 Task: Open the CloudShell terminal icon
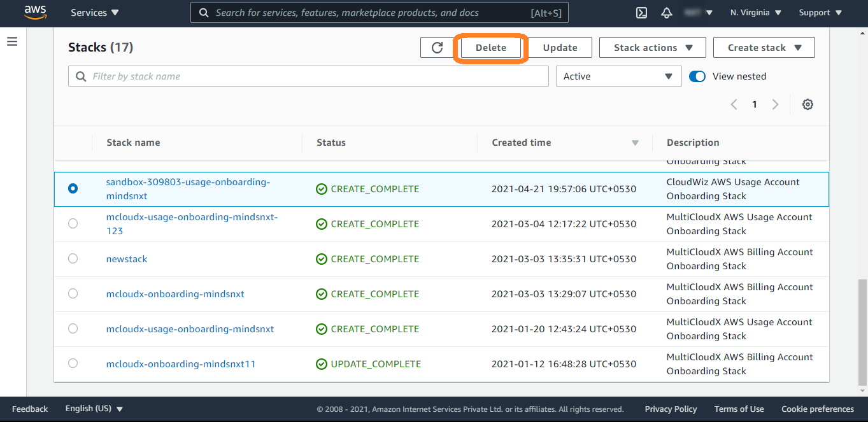coord(642,13)
